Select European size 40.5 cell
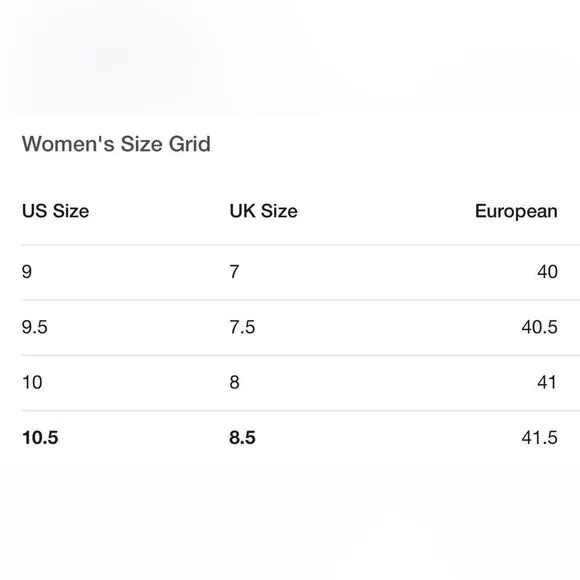Image resolution: width=580 pixels, height=580 pixels. pos(540,327)
